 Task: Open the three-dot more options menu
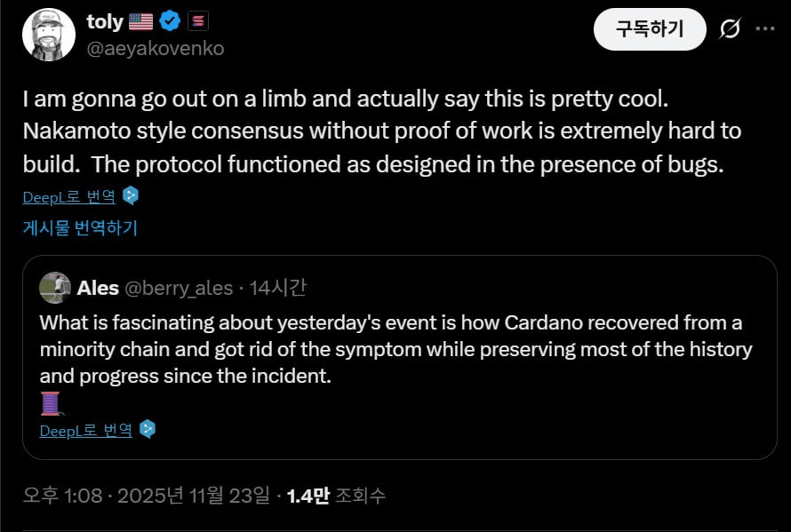point(764,29)
